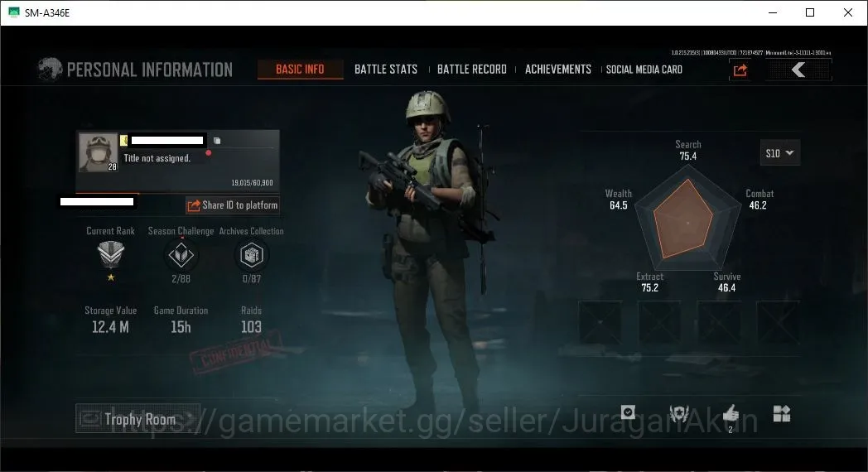
Task: Click the laurel badge icon at bottom
Action: (x=678, y=413)
